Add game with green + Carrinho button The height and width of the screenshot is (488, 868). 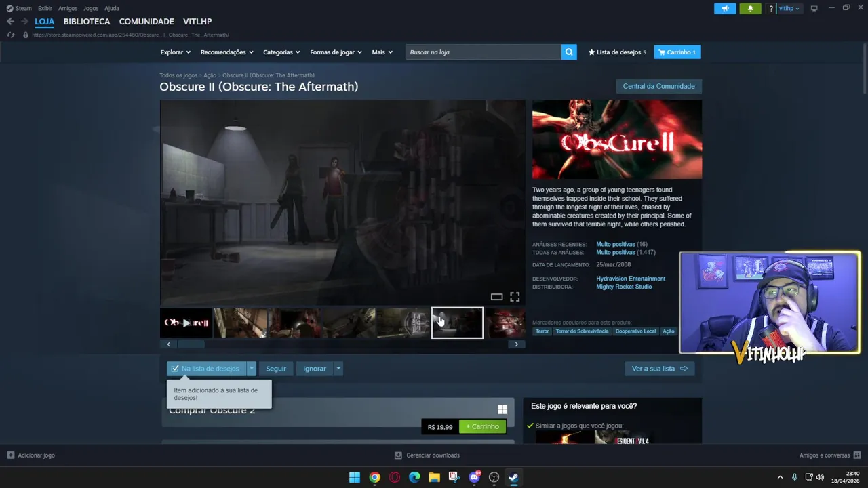482,426
